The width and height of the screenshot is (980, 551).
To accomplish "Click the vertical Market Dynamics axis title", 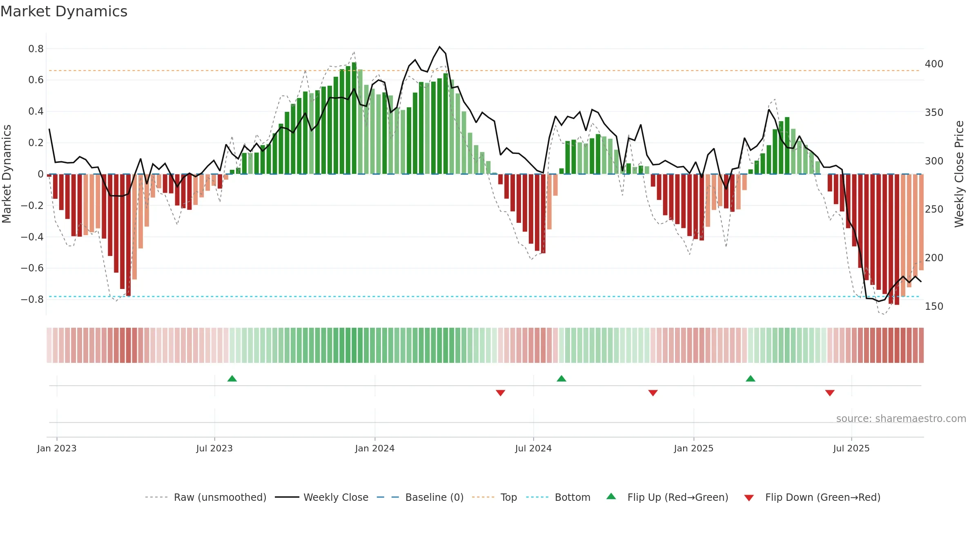I will tap(7, 174).
